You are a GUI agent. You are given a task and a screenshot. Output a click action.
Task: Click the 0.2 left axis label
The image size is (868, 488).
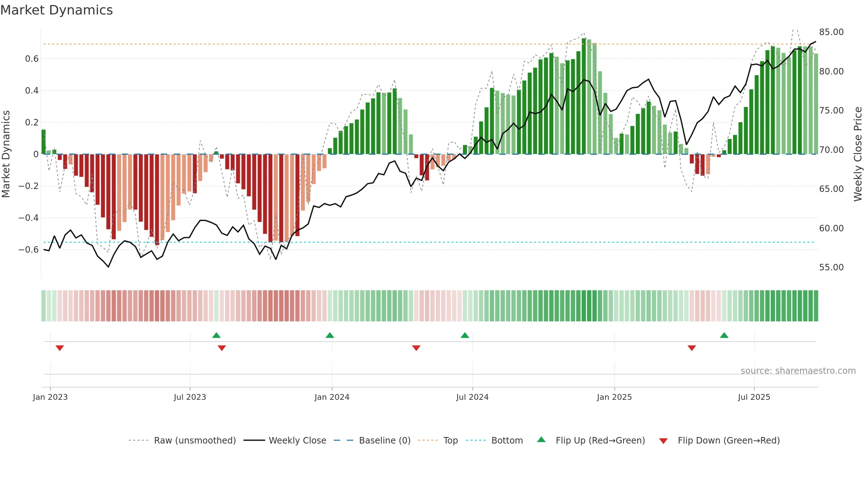[x=32, y=122]
